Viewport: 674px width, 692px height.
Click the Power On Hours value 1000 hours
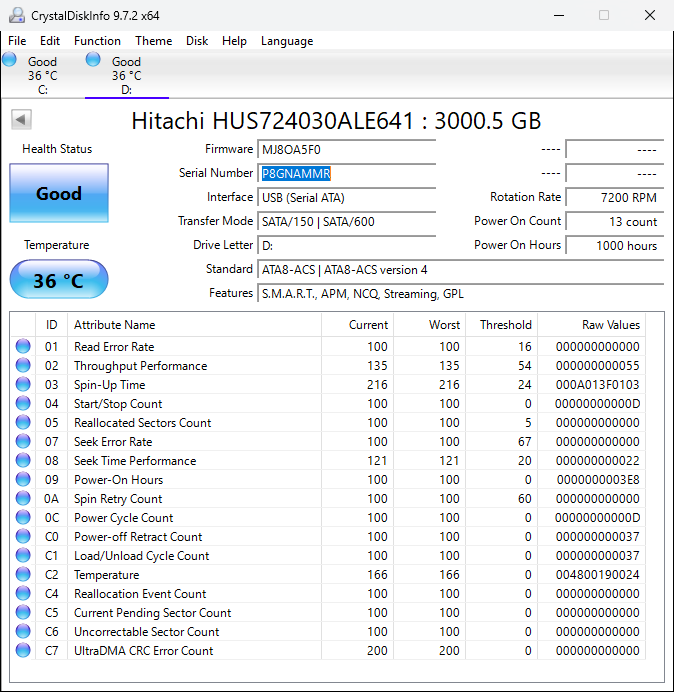click(615, 245)
